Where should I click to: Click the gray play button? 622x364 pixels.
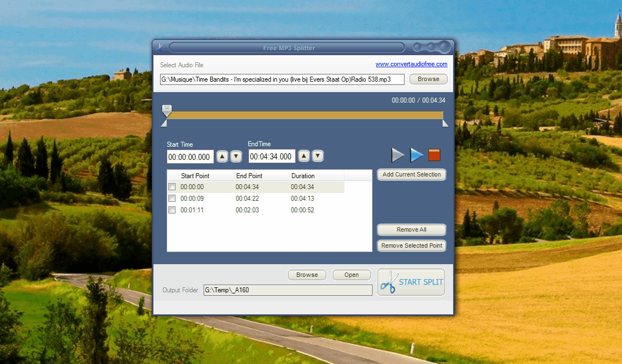pyautogui.click(x=397, y=155)
